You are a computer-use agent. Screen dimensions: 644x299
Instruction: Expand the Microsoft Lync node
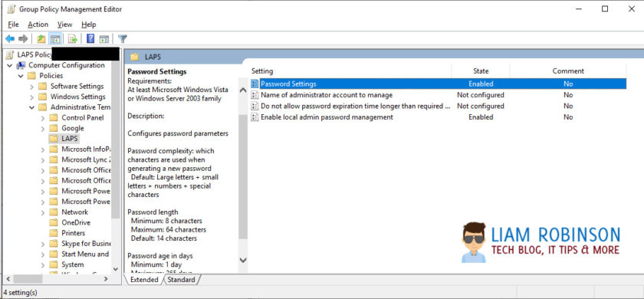click(x=43, y=159)
